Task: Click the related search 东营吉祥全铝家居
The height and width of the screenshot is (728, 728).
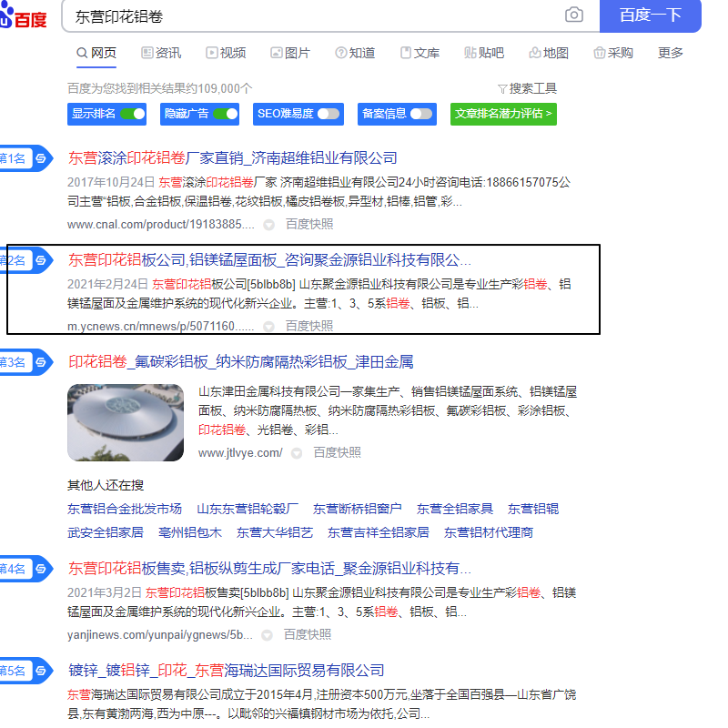Action: (379, 532)
